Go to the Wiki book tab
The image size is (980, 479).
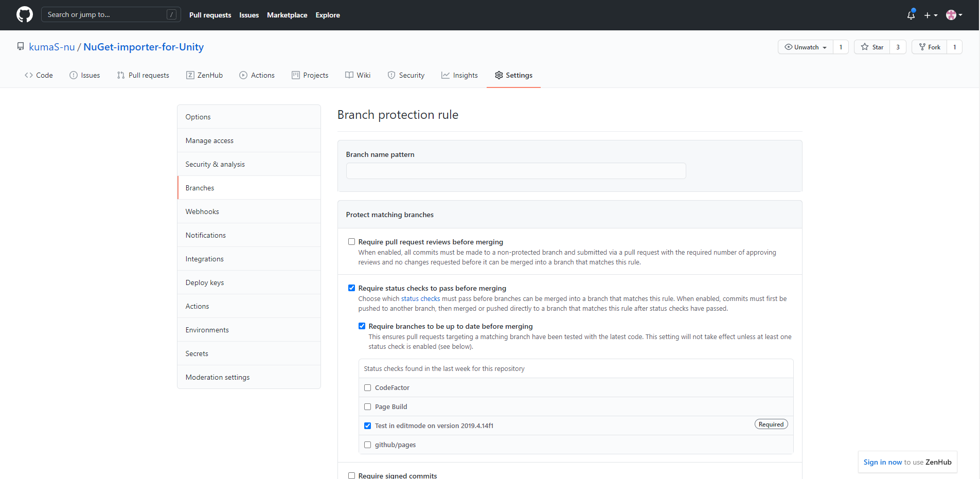coord(358,75)
